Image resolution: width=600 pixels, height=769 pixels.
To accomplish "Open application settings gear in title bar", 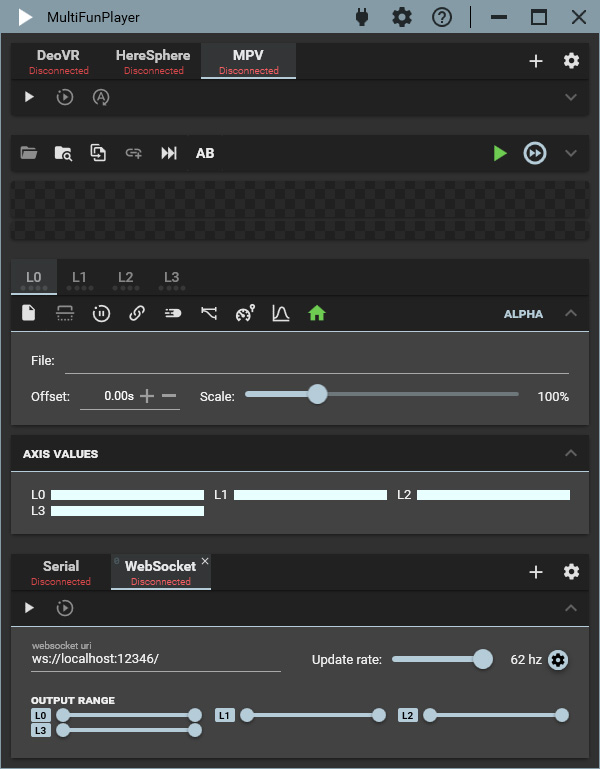I will (402, 18).
